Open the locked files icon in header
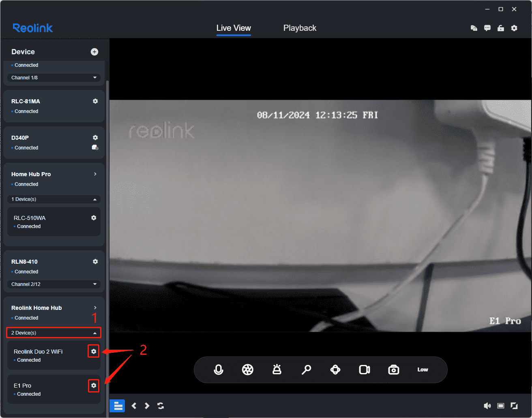 474,28
